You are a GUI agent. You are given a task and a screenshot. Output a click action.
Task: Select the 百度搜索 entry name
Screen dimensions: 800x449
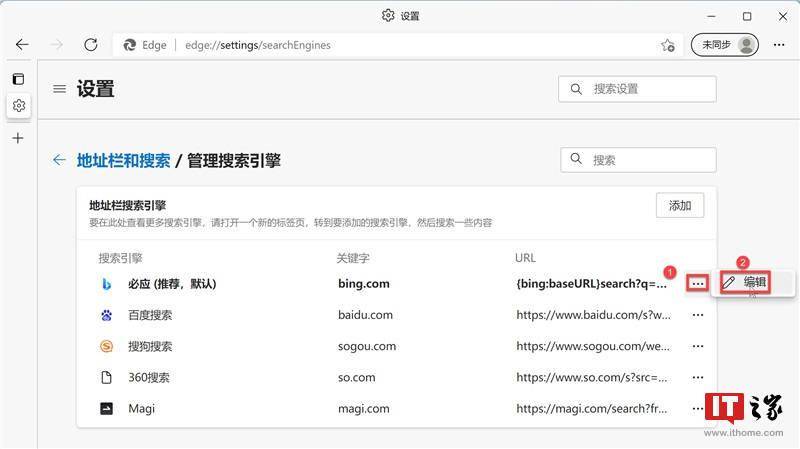150,315
